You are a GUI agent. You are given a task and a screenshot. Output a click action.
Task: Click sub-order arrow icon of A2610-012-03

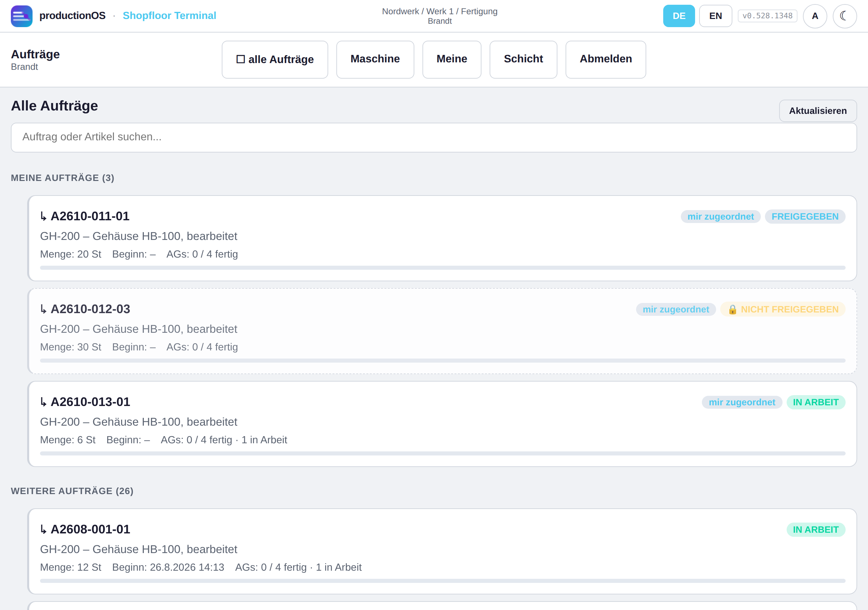[43, 309]
